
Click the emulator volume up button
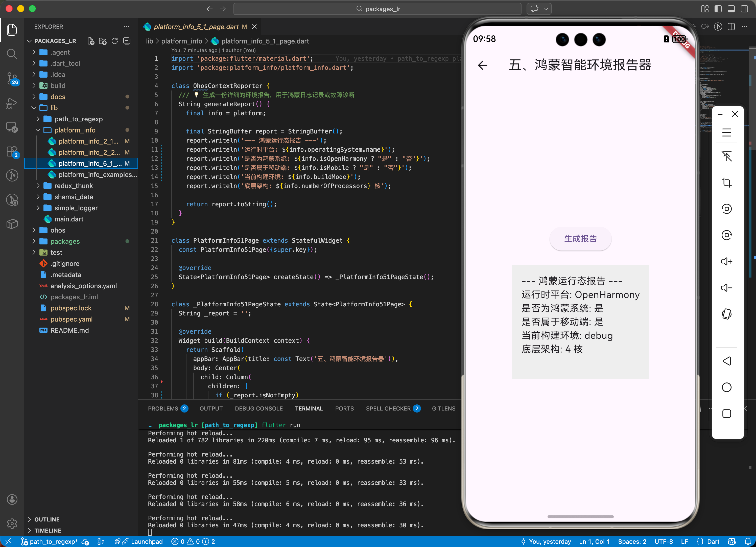(726, 261)
